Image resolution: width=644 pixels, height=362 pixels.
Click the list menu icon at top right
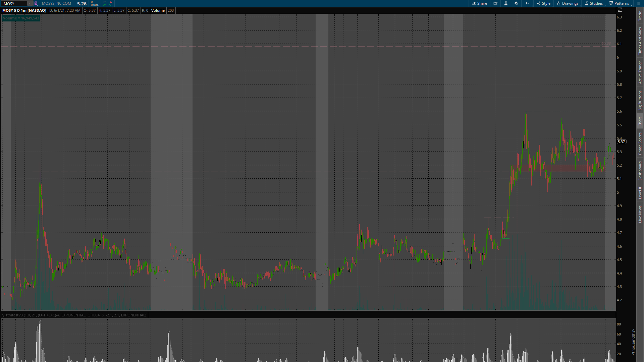639,3
